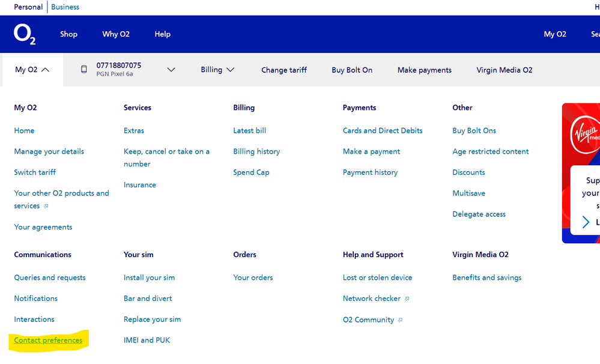Open the Extras link under Services
Image resolution: width=600 pixels, height=364 pixels.
[134, 130]
